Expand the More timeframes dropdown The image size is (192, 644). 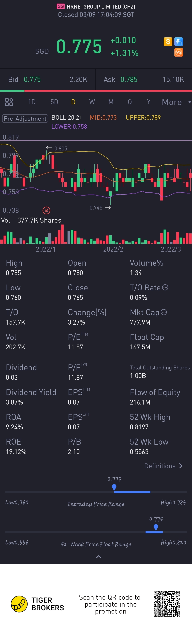click(176, 102)
